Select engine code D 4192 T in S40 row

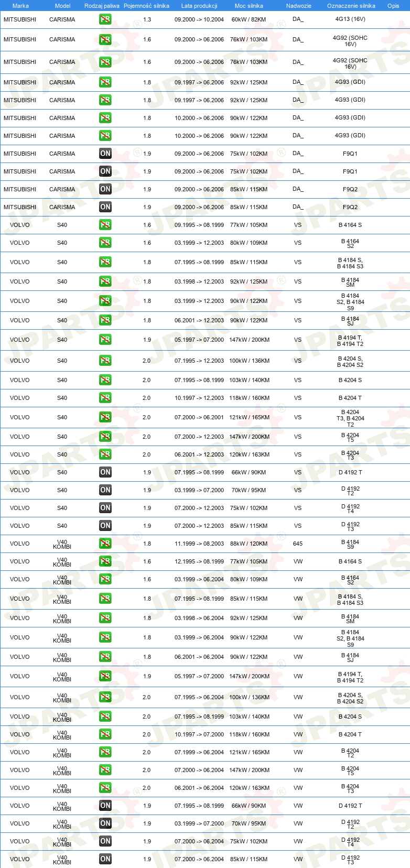[350, 472]
